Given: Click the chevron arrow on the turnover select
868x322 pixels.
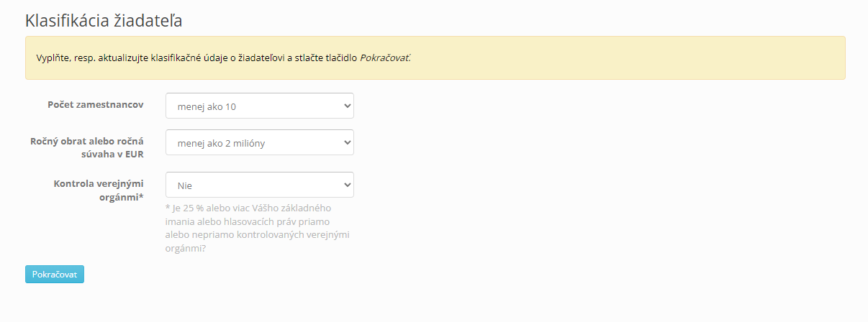Looking at the screenshot, I should coord(347,142).
